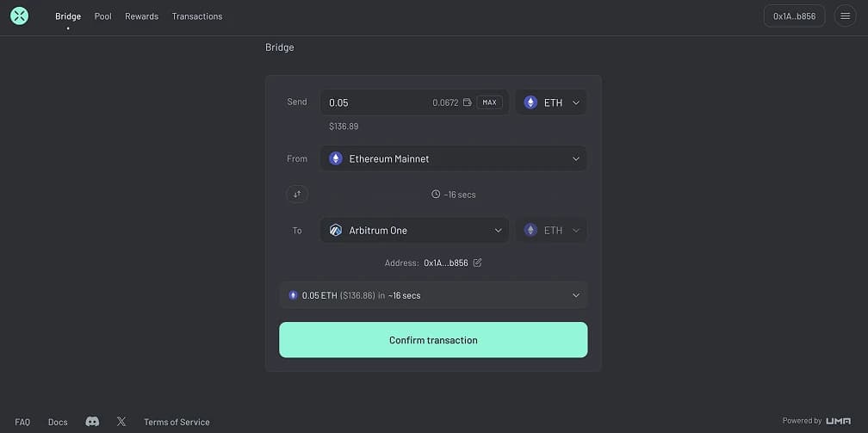Swap From and To networks
This screenshot has height=433, width=868.
click(x=297, y=195)
